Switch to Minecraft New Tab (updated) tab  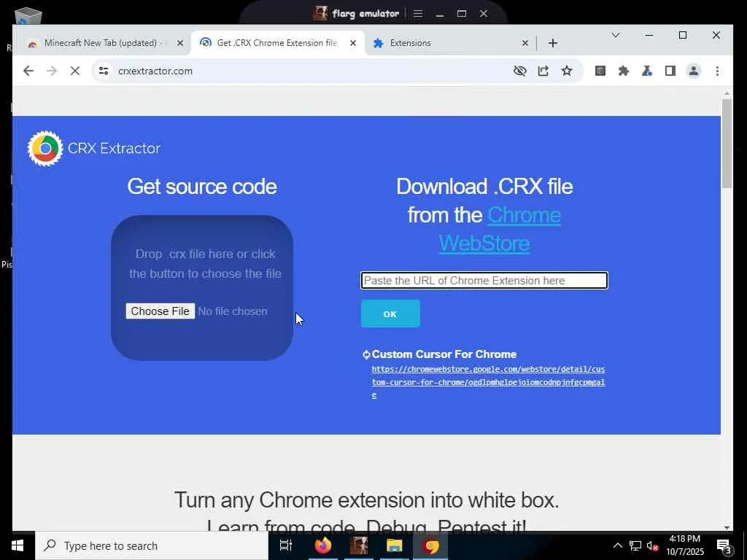point(104,43)
